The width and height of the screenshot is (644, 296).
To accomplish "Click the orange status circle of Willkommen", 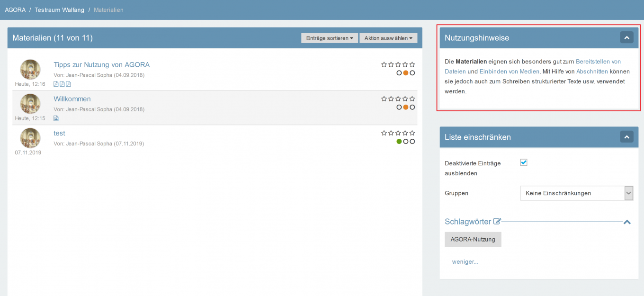I will point(405,108).
